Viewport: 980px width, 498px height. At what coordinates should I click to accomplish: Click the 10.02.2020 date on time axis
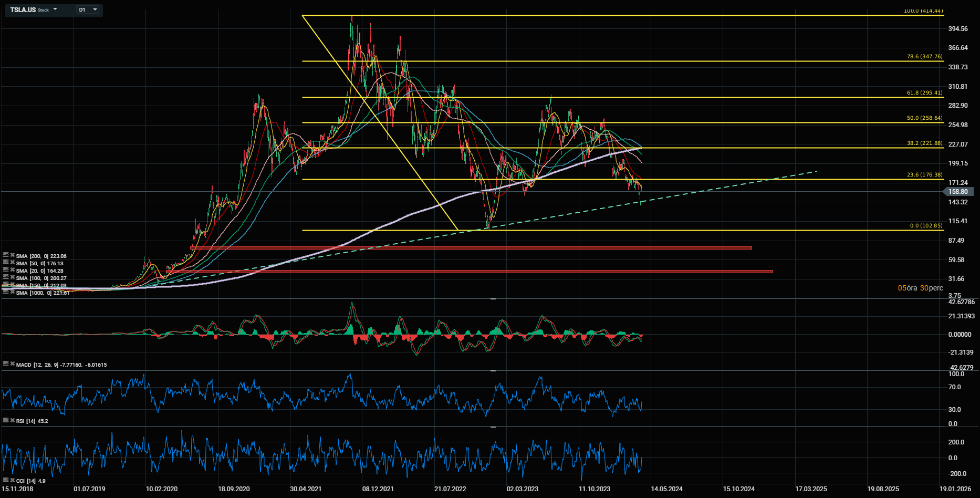162,489
